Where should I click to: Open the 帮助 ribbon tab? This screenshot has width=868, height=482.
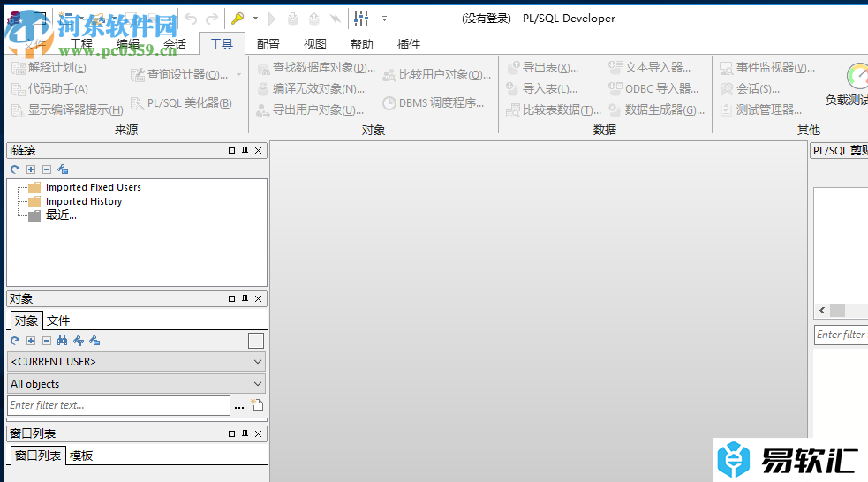pyautogui.click(x=362, y=44)
